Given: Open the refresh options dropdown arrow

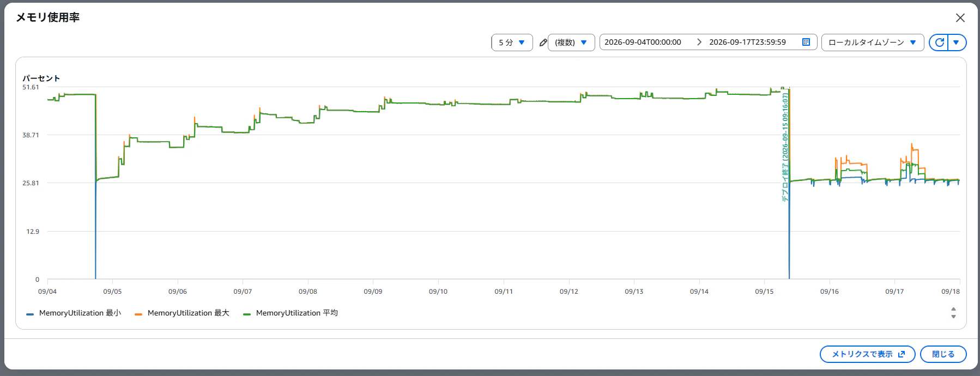Looking at the screenshot, I should click(x=957, y=43).
